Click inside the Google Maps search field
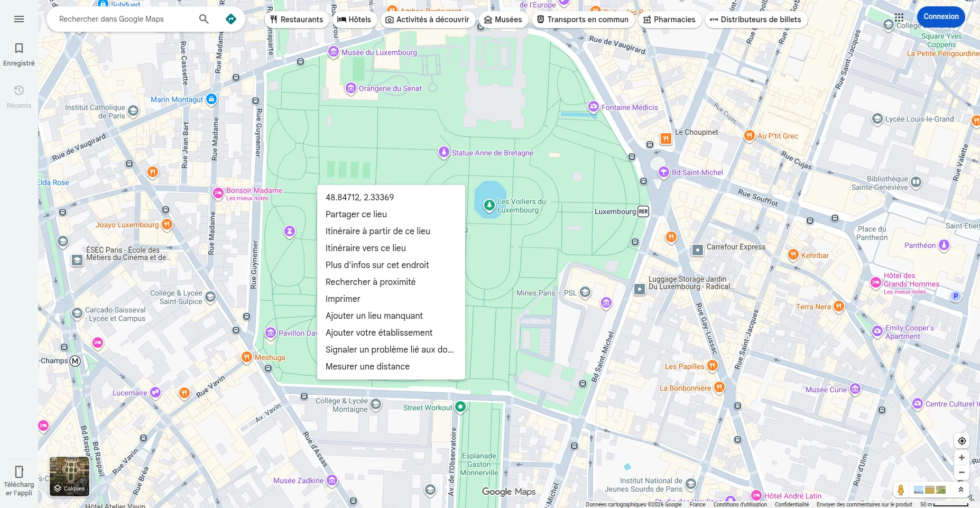This screenshot has width=980, height=508. (x=122, y=19)
